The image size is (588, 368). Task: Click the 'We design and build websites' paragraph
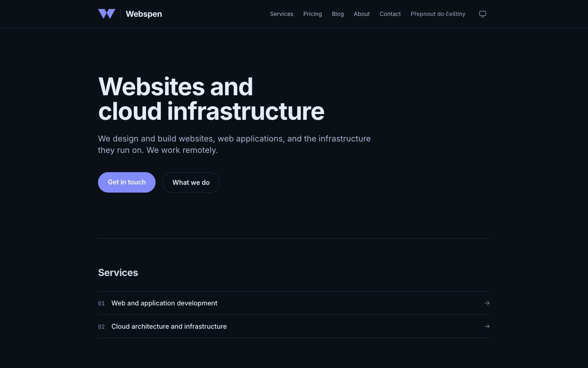tap(234, 144)
